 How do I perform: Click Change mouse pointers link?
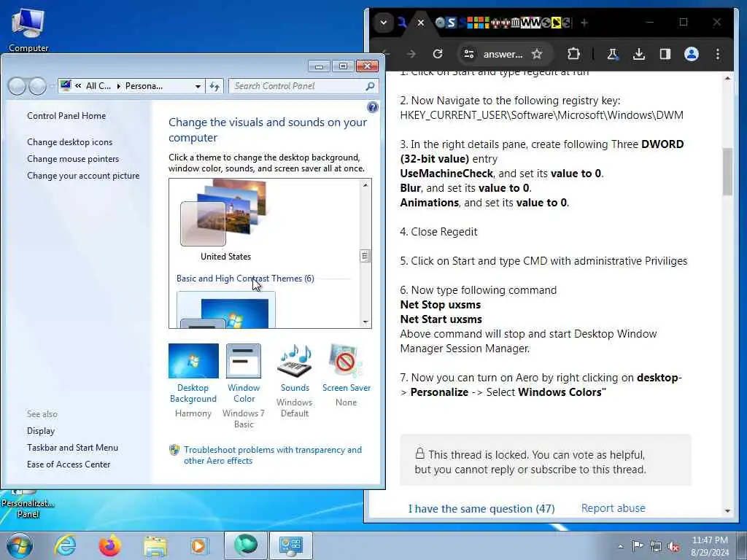pos(73,159)
